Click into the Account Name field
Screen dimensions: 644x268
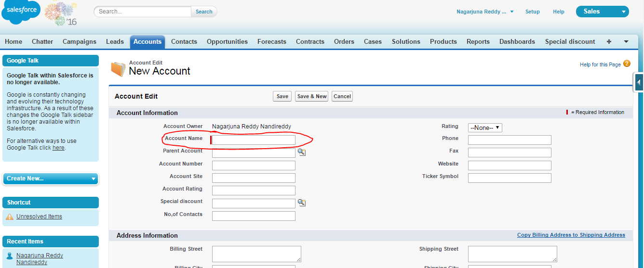(x=254, y=140)
